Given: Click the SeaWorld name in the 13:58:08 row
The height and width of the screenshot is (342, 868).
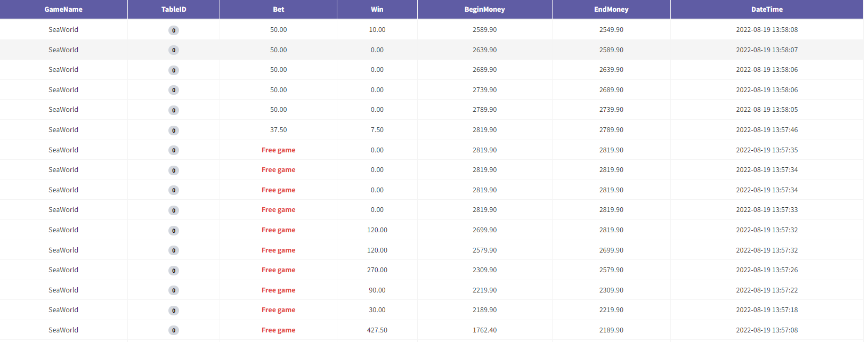Looking at the screenshot, I should tap(63, 30).
